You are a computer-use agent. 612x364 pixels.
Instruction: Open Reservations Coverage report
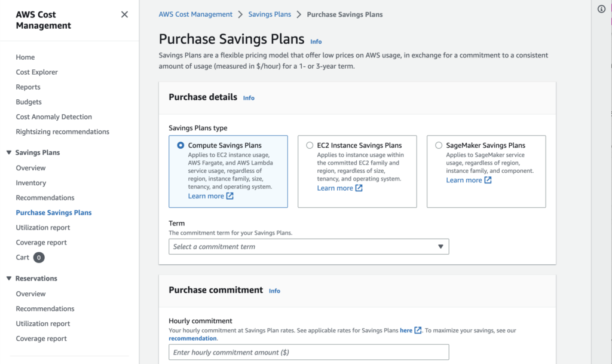click(x=41, y=339)
